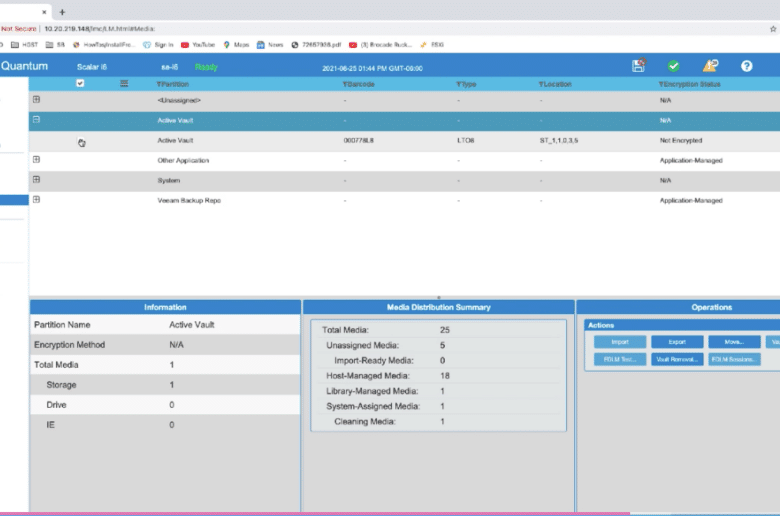Open the Brocade Ruck... YouTube bookmark
This screenshot has height=516, width=780.
(381, 45)
